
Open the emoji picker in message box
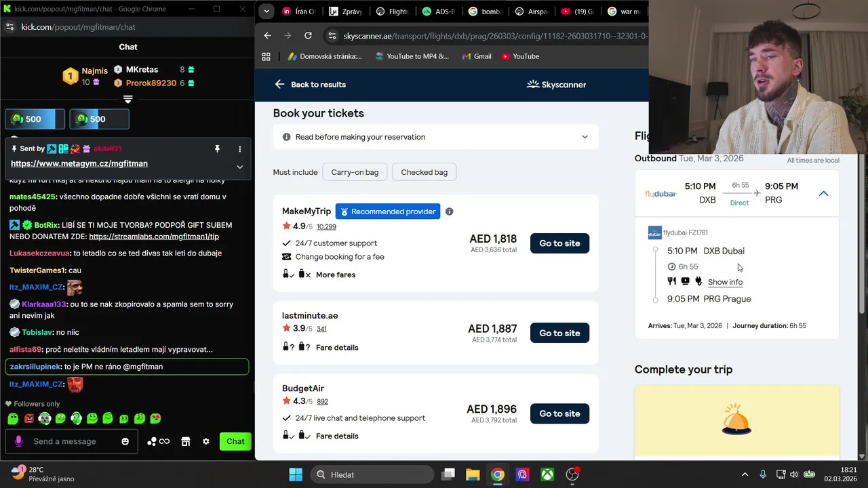pyautogui.click(x=125, y=441)
